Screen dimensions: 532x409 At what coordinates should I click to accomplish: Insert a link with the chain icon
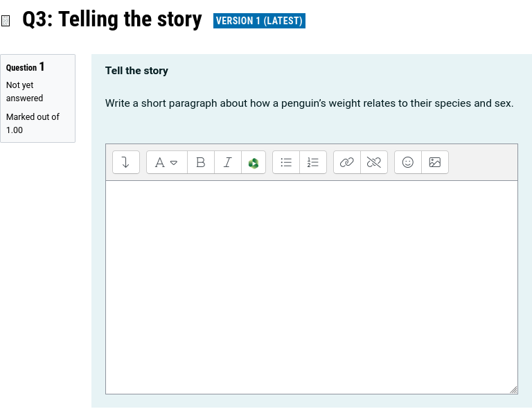point(347,162)
